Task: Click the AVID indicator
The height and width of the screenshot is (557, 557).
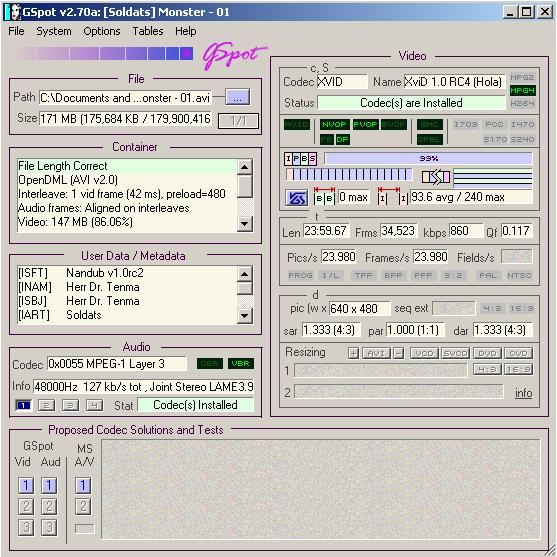Action: 297,124
